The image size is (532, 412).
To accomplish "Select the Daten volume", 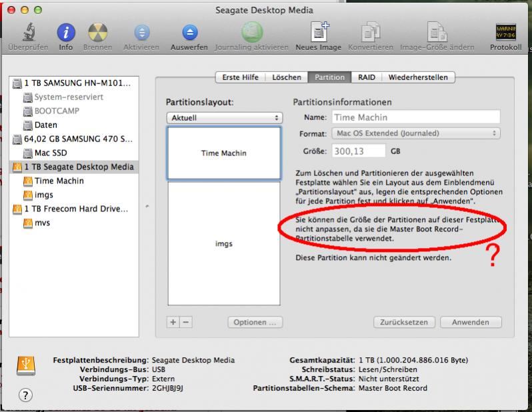I will click(x=74, y=125).
